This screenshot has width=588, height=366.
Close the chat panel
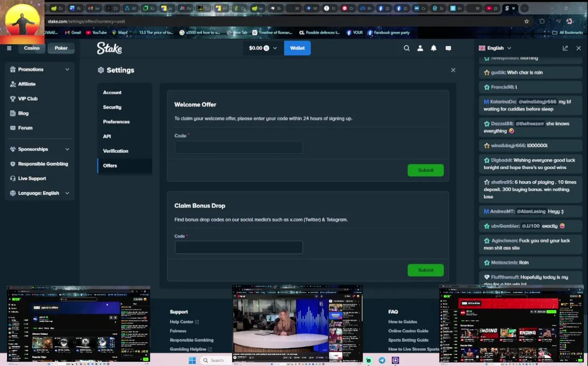pyautogui.click(x=579, y=48)
